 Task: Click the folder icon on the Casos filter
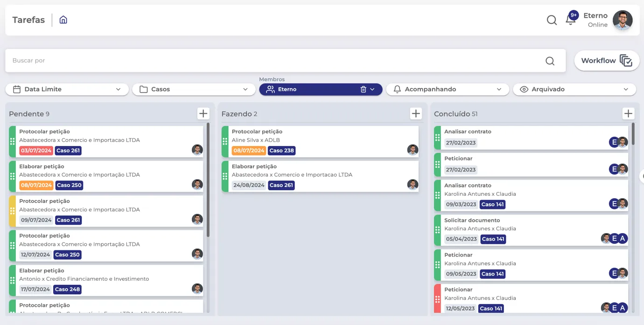pyautogui.click(x=143, y=89)
